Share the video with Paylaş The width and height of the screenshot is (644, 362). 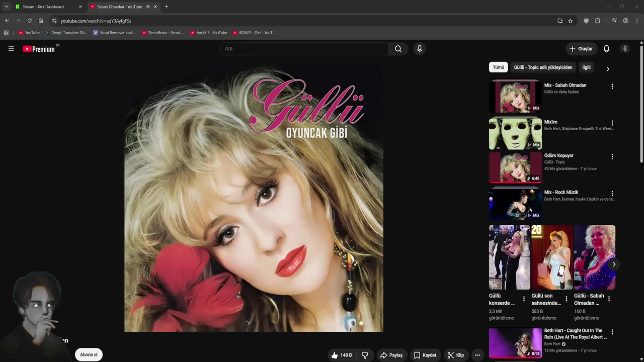tap(391, 355)
